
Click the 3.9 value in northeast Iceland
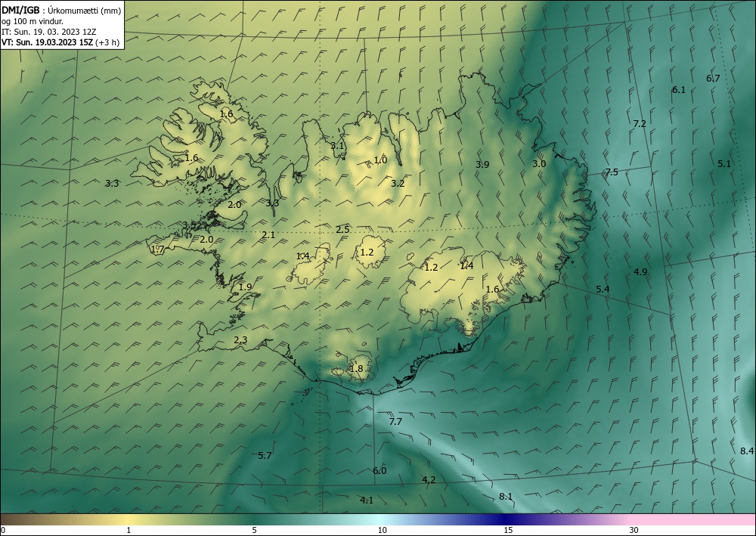click(482, 164)
